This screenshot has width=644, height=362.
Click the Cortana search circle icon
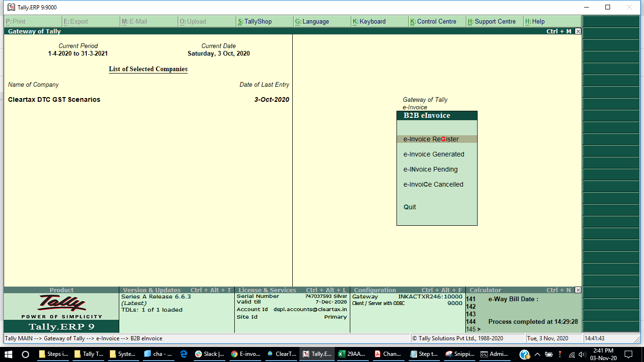click(x=25, y=354)
